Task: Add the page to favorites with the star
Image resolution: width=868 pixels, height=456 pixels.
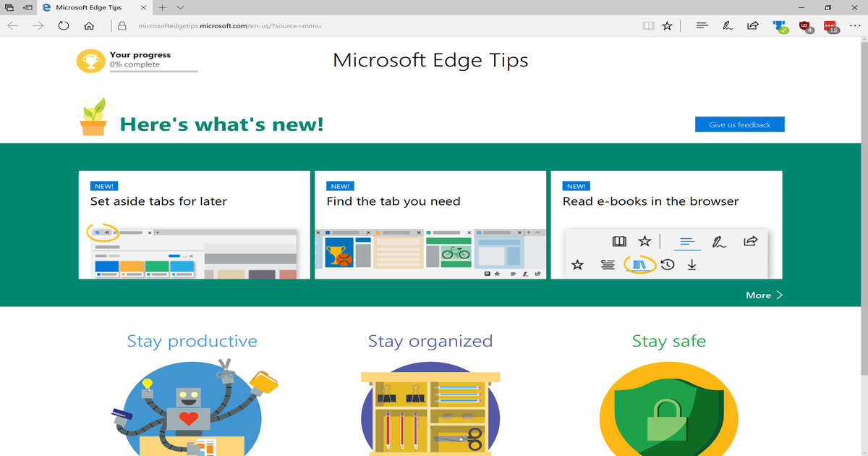Action: 666,25
